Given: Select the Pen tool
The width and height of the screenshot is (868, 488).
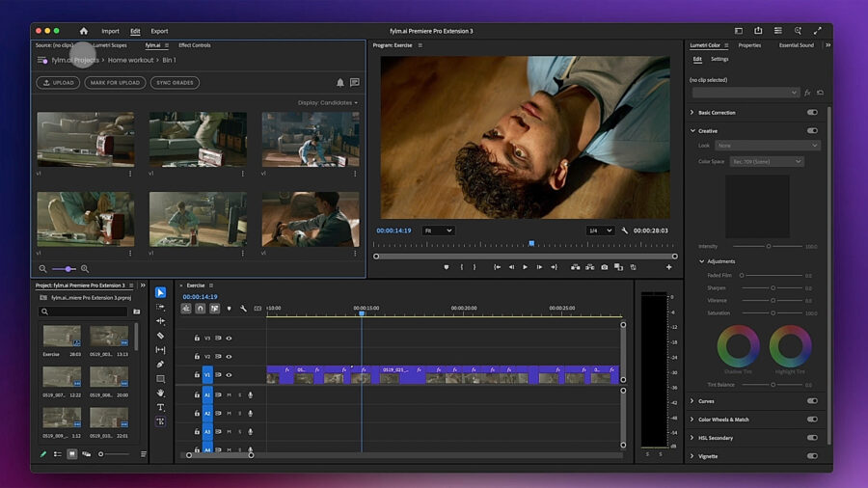Looking at the screenshot, I should click(160, 365).
